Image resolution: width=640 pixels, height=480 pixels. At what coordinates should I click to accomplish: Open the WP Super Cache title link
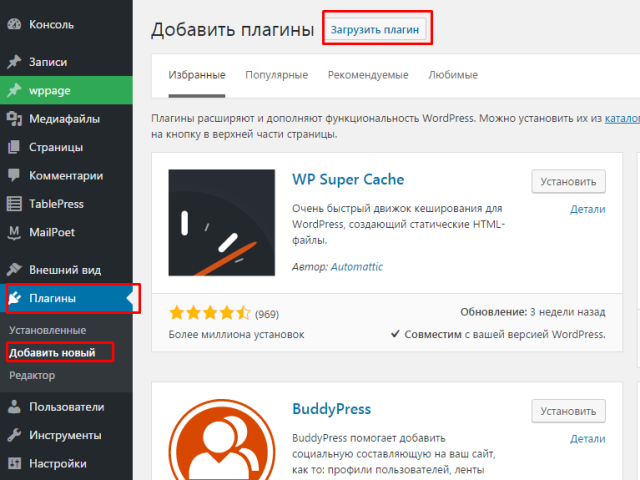(348, 180)
